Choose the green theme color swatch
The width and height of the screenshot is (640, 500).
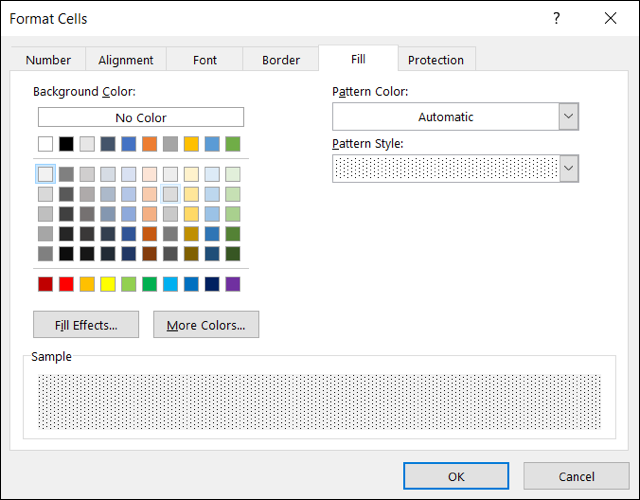[x=233, y=144]
